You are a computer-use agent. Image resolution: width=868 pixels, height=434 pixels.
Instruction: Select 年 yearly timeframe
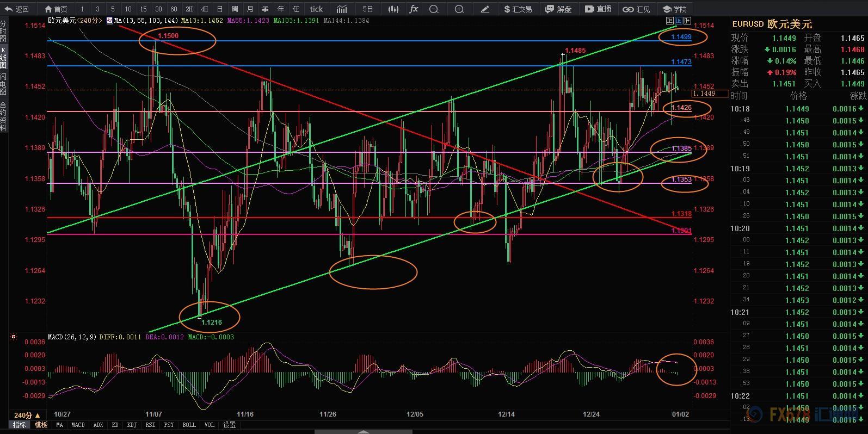pyautogui.click(x=280, y=9)
